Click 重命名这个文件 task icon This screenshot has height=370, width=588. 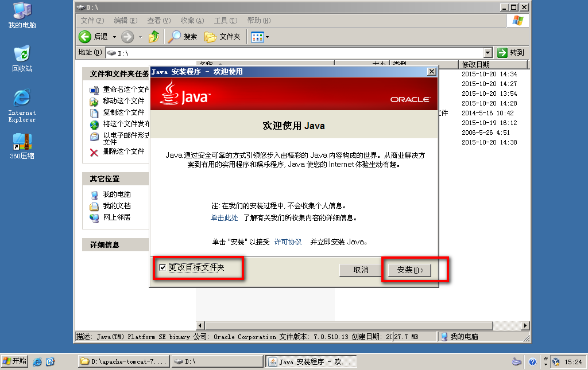pos(94,90)
